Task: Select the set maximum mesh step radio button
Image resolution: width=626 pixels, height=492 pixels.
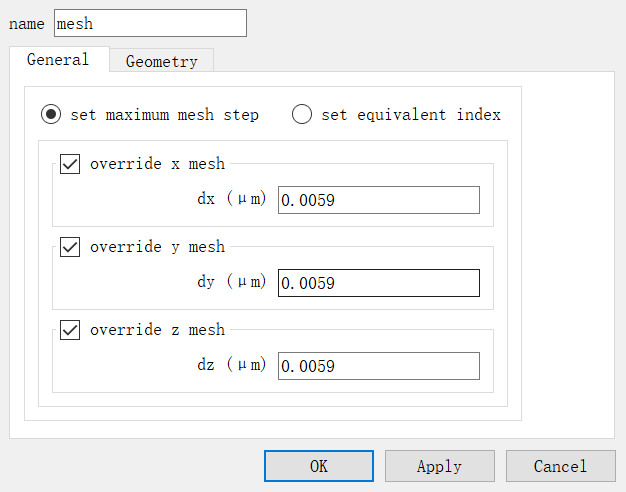Action: click(51, 115)
